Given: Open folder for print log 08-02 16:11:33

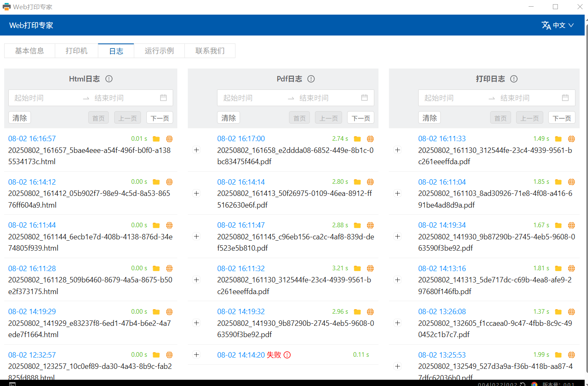Looking at the screenshot, I should (558, 139).
